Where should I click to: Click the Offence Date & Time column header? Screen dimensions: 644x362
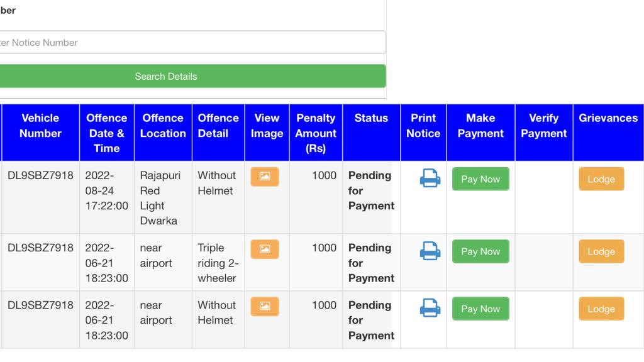pos(107,132)
